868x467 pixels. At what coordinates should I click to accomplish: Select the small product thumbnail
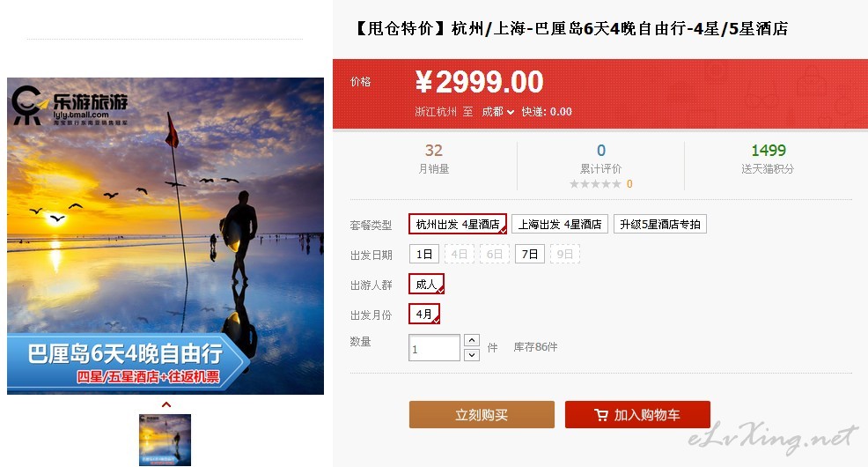(165, 440)
